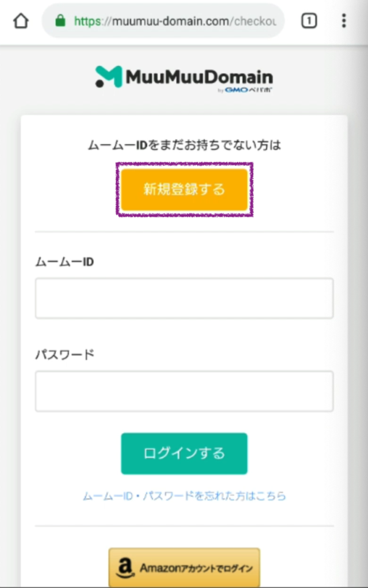The image size is (368, 588).
Task: Click the ムームーID field label
Action: 64,262
